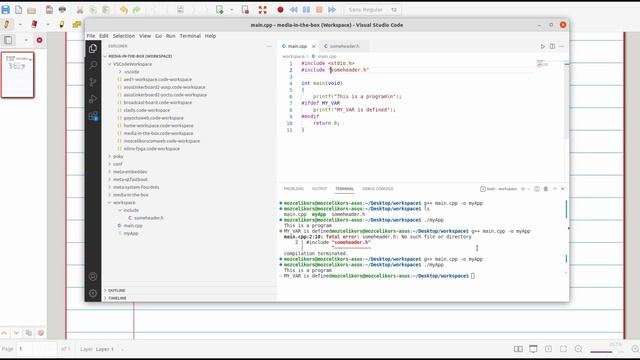640x360 pixels.
Task: Open the Extensions view
Action: point(93,116)
